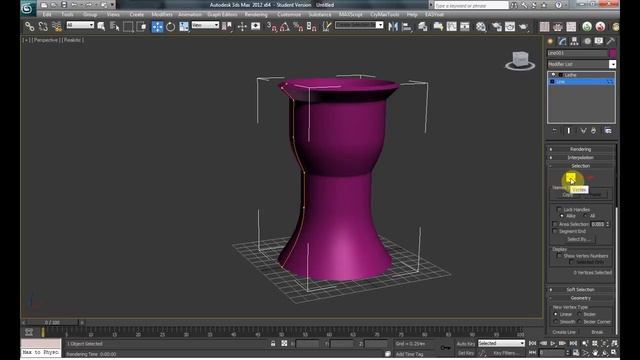
Task: Enable the Segment End checkbox
Action: (x=555, y=231)
